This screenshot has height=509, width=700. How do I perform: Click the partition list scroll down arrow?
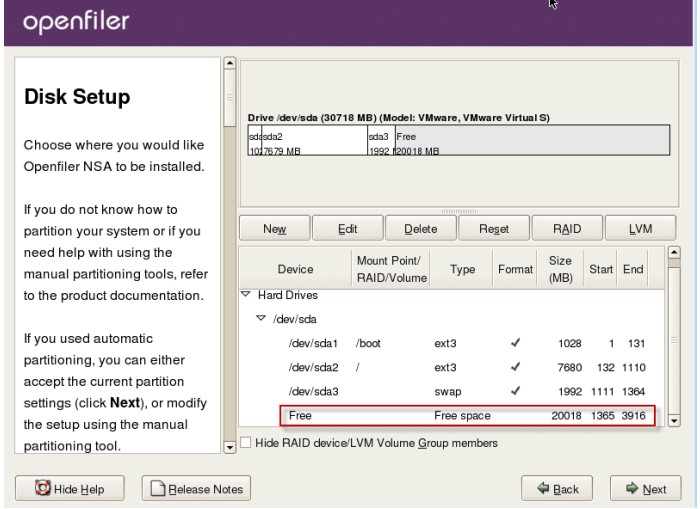674,421
